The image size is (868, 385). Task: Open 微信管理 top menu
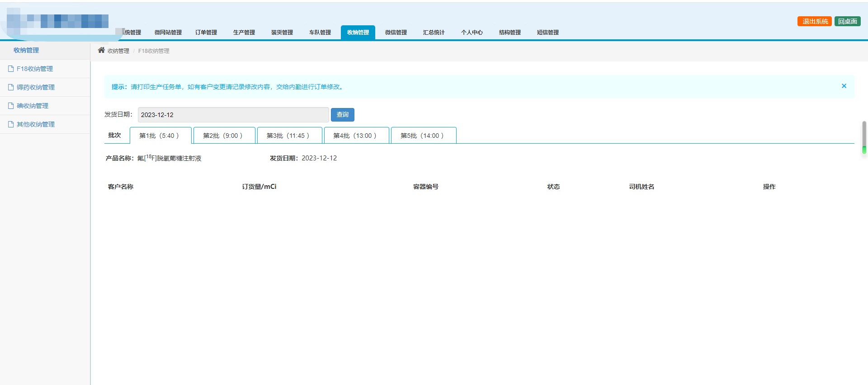coord(396,33)
